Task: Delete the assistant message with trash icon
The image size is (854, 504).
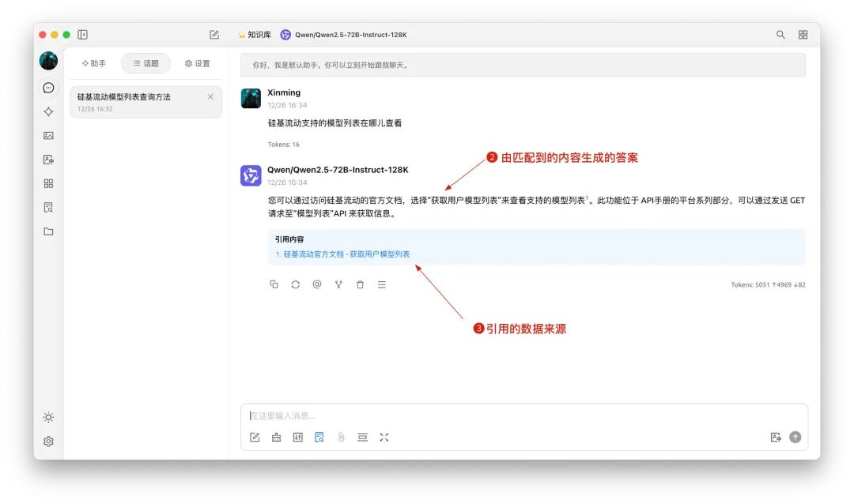Action: click(x=360, y=284)
